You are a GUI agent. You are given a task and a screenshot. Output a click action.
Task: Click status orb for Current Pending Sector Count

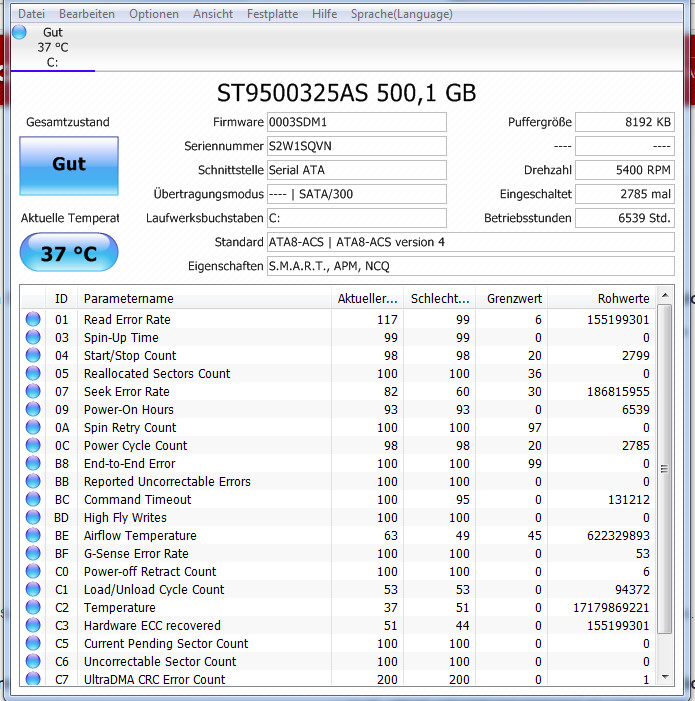(33, 643)
